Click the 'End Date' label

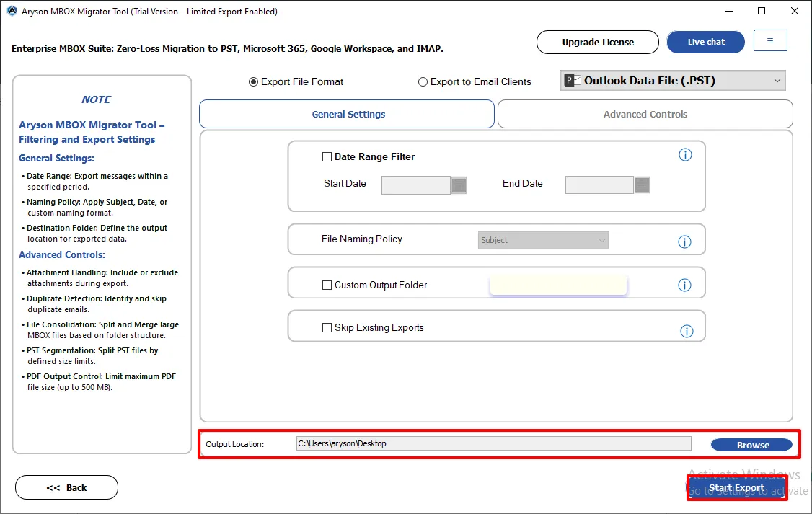[523, 183]
